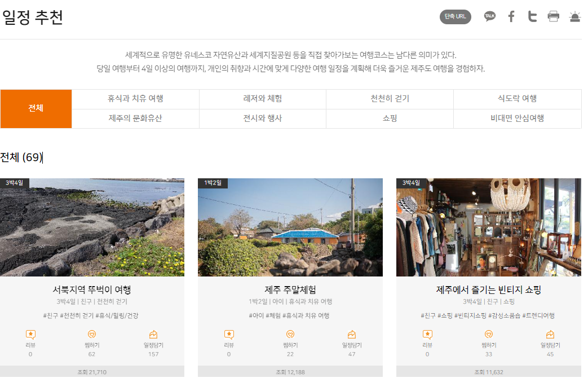
Task: Open the print icon for this page
Action: pos(553,16)
